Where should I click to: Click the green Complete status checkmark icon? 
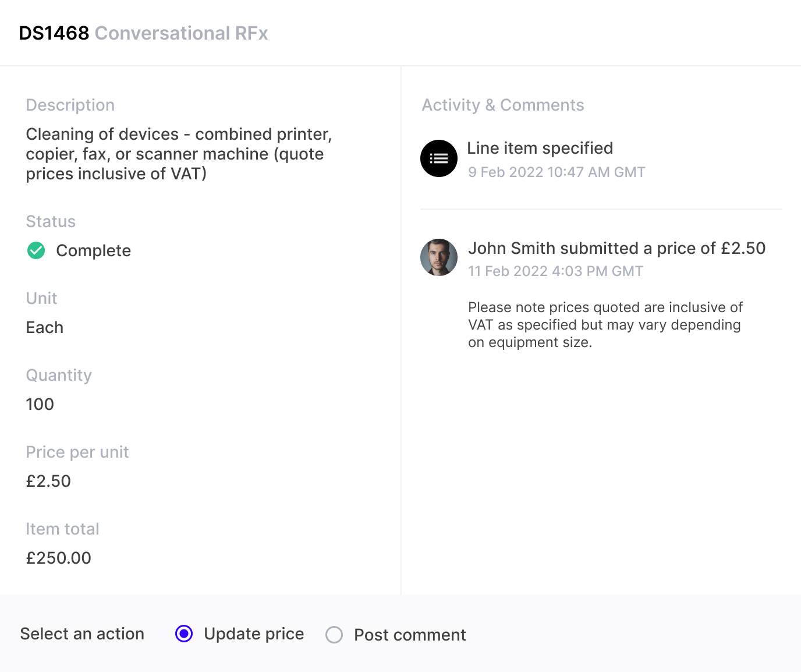coord(36,251)
